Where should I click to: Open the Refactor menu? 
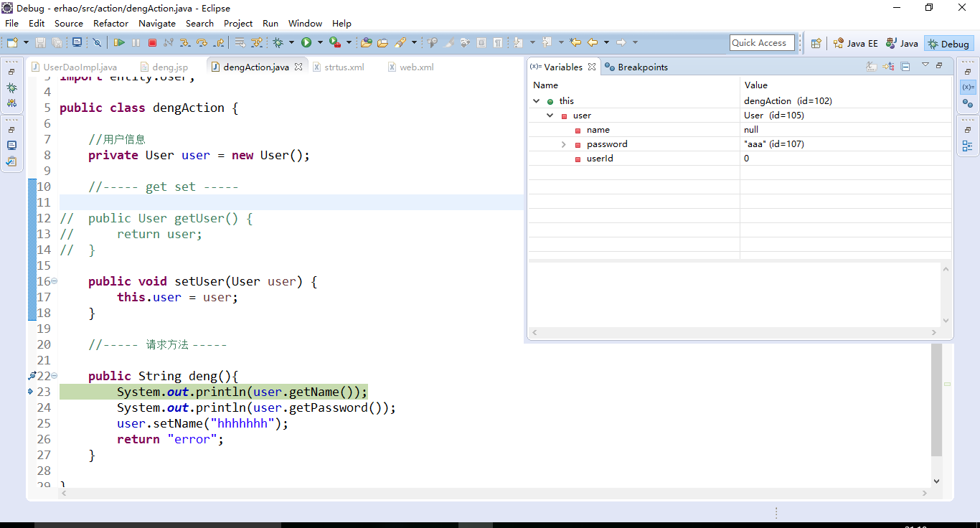(111, 23)
